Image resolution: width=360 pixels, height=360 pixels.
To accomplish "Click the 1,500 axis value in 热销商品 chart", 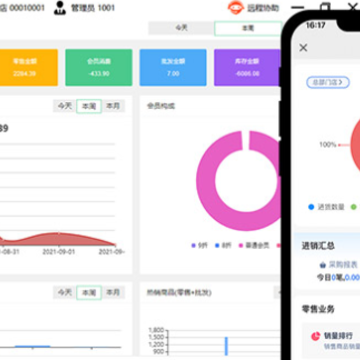I will click(x=156, y=337).
